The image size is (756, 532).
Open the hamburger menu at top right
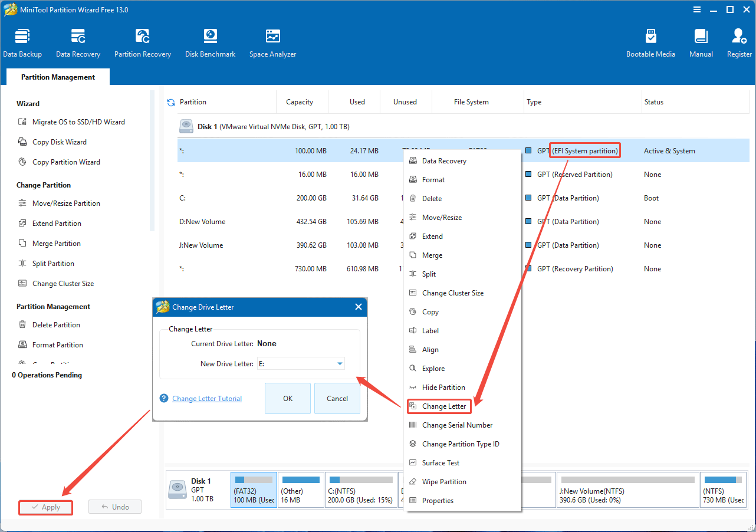point(696,9)
